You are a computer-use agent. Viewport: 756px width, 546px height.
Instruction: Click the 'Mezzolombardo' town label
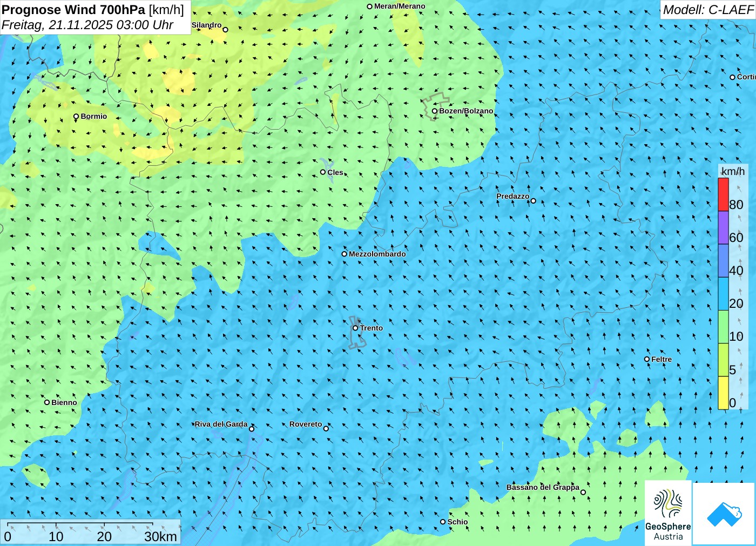[x=377, y=254]
